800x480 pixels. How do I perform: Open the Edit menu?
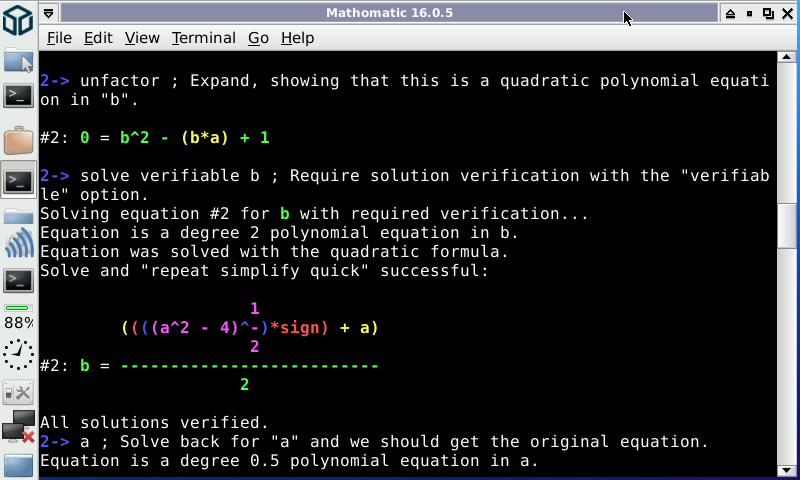(98, 38)
